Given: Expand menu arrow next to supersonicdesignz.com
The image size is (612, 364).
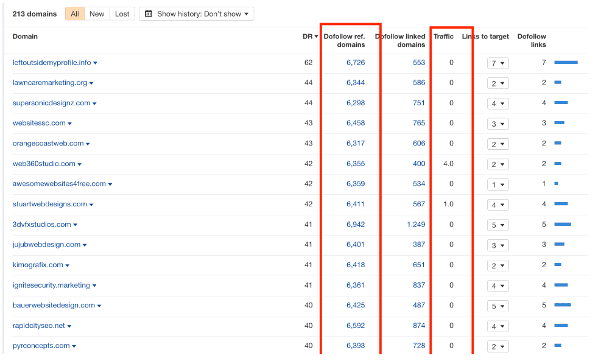Looking at the screenshot, I should pos(94,103).
